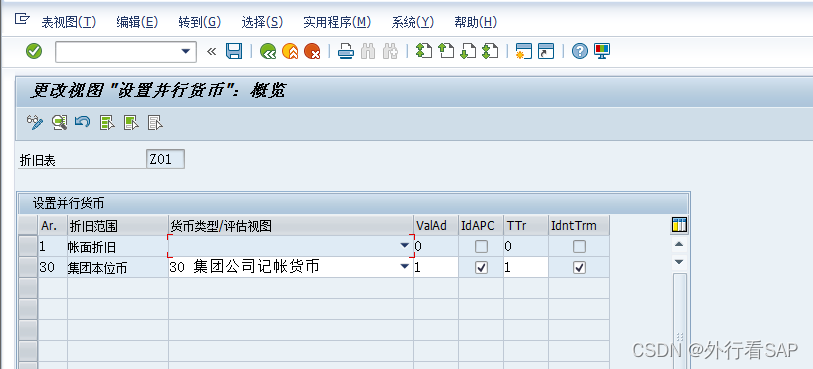Click the ValAd column header
The image size is (813, 369).
point(436,225)
